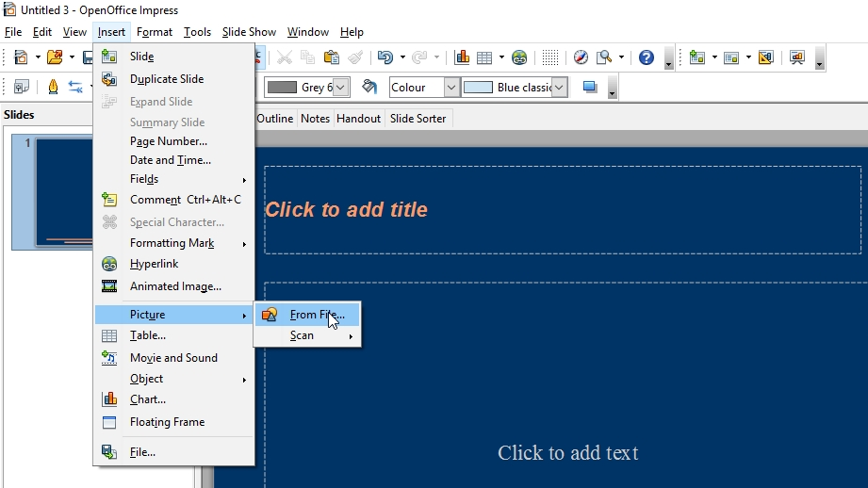This screenshot has width=868, height=488.
Task: Open the dropdown arrow beside the New icon
Action: pyautogui.click(x=38, y=57)
